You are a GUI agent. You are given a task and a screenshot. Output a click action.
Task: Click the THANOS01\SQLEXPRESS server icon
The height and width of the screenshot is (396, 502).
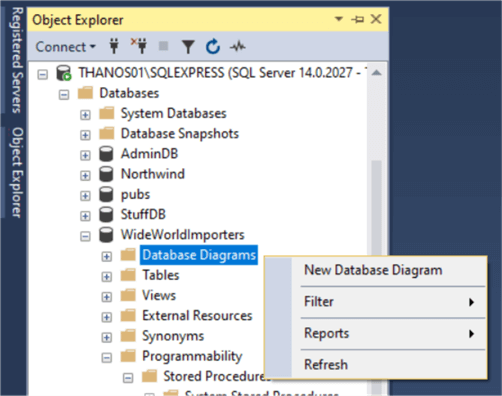pyautogui.click(x=63, y=73)
